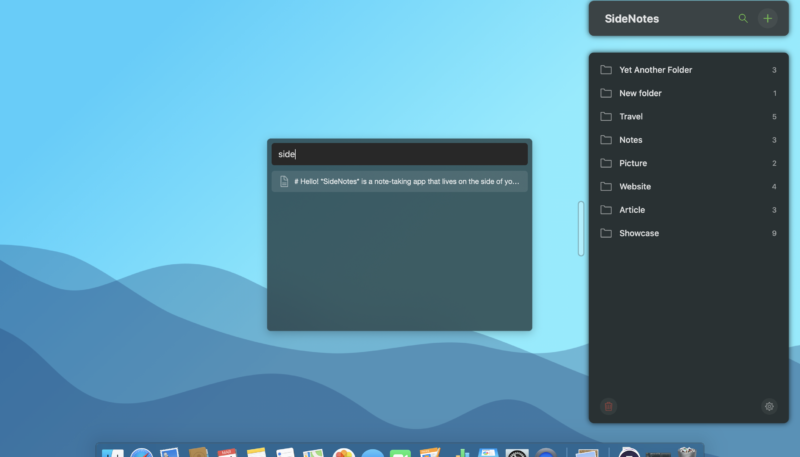The width and height of the screenshot is (800, 457).
Task: Open the Notes folder
Action: pyautogui.click(x=631, y=140)
